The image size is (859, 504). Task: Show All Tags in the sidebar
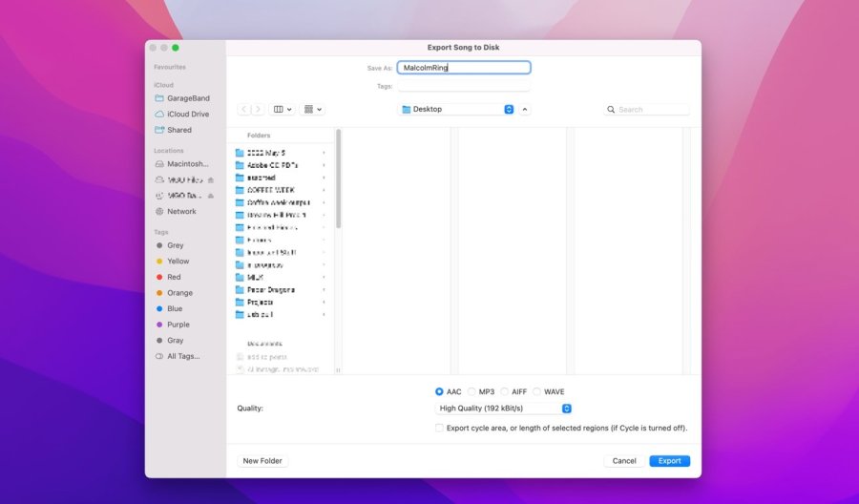pyautogui.click(x=178, y=356)
